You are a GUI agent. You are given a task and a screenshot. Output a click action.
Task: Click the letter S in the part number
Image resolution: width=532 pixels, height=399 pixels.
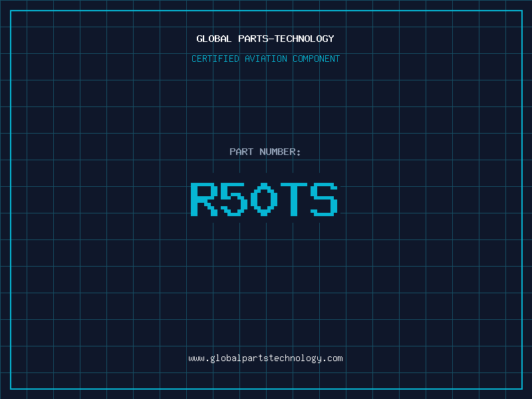325,199
